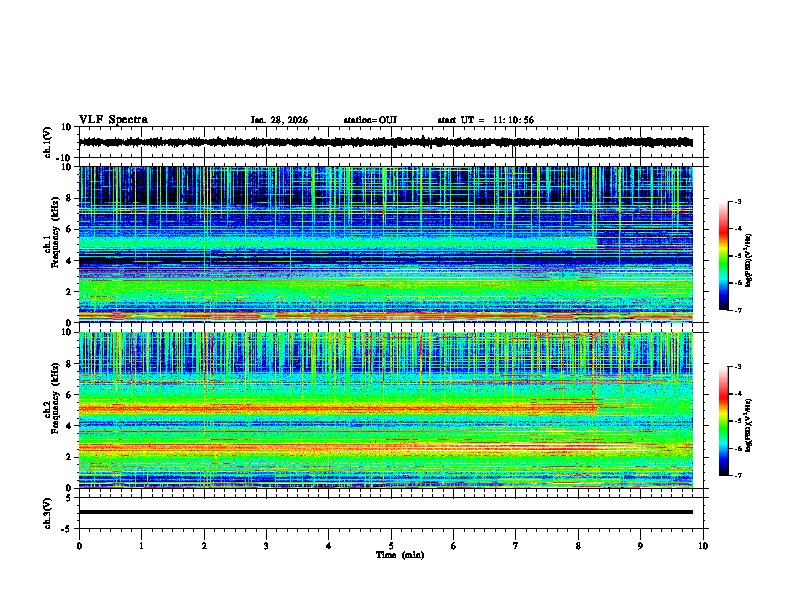
Task: Click the "-7" label on ch.1 colorbar
Action: point(737,310)
